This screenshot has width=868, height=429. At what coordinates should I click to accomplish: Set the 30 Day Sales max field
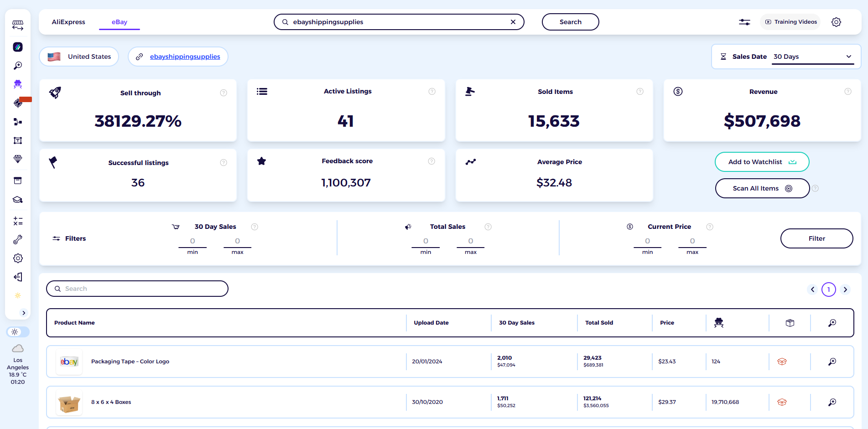[x=237, y=241]
